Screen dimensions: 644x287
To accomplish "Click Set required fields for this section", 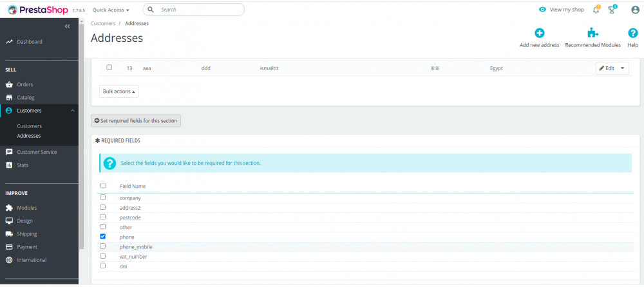I will click(x=136, y=121).
